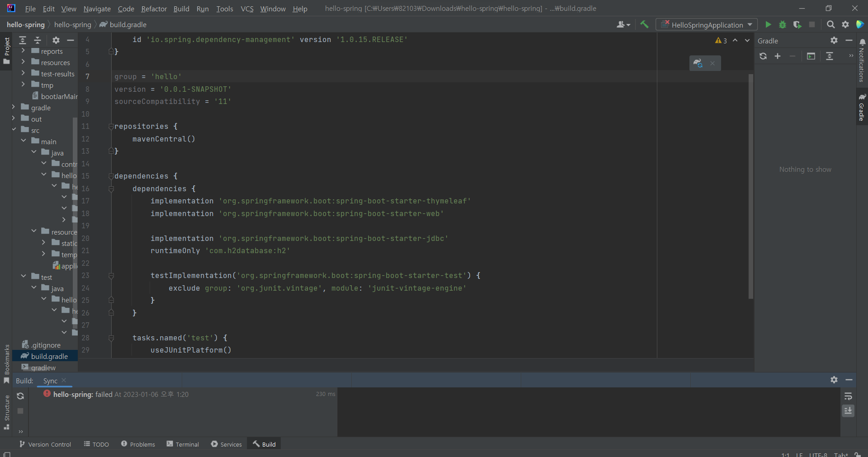Expand all in Project tree toolbar
The image size is (868, 457).
(23, 40)
